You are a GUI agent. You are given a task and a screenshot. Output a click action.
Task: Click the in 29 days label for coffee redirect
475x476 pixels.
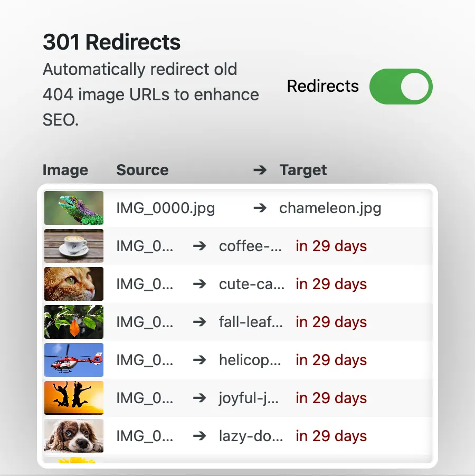331,246
